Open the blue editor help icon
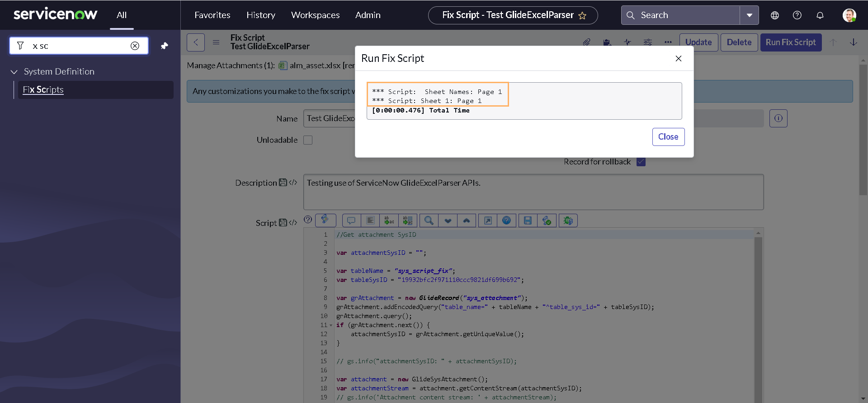Image resolution: width=868 pixels, height=403 pixels. click(506, 220)
